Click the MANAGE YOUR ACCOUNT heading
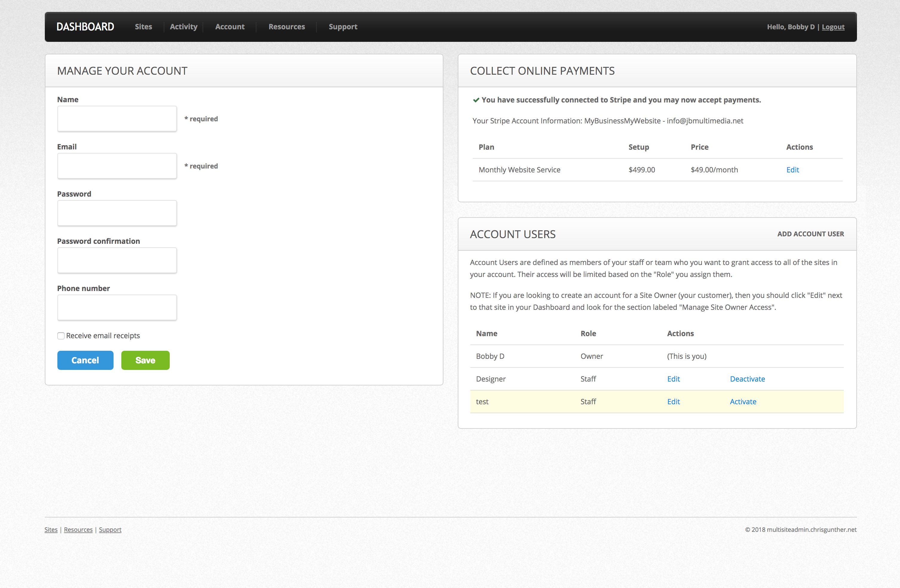Viewport: 900px width, 588px height. tap(122, 71)
